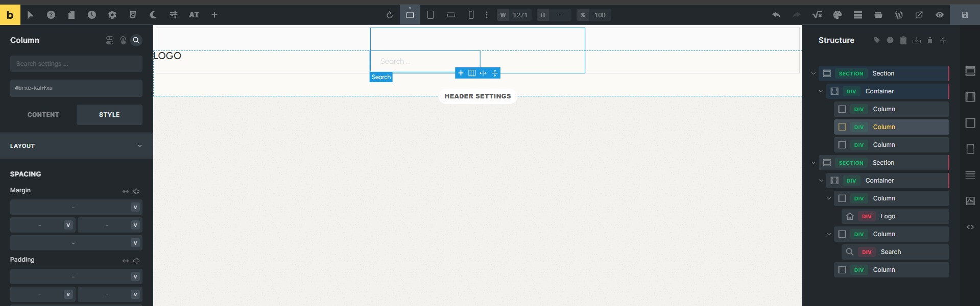Redo the last change
The width and height of the screenshot is (980, 306).
click(797, 15)
